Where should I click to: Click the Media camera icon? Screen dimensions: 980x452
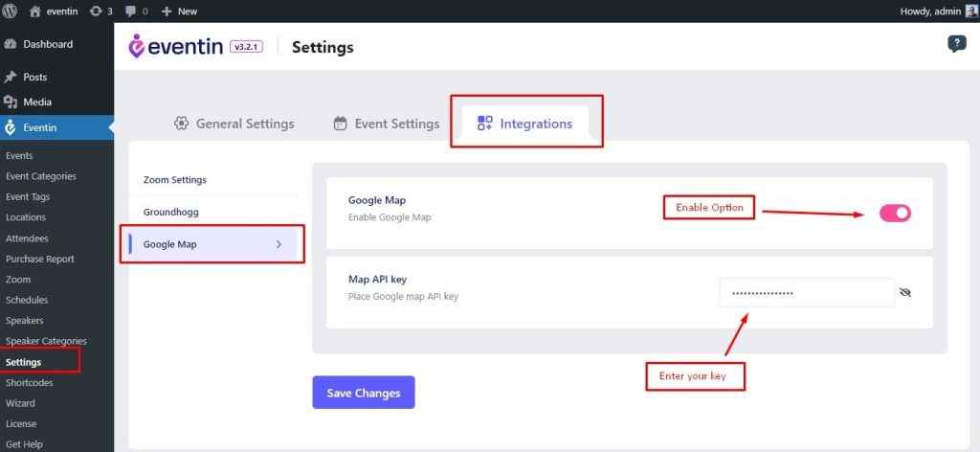(10, 102)
